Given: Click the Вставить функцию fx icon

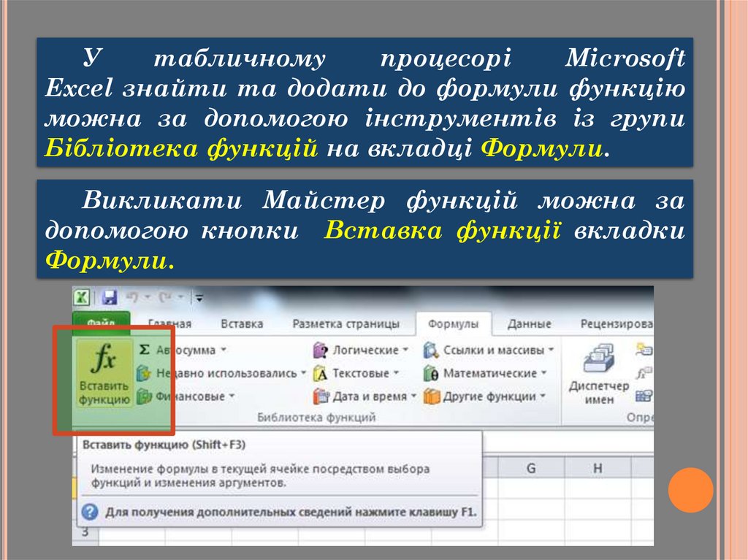Looking at the screenshot, I should 104,358.
